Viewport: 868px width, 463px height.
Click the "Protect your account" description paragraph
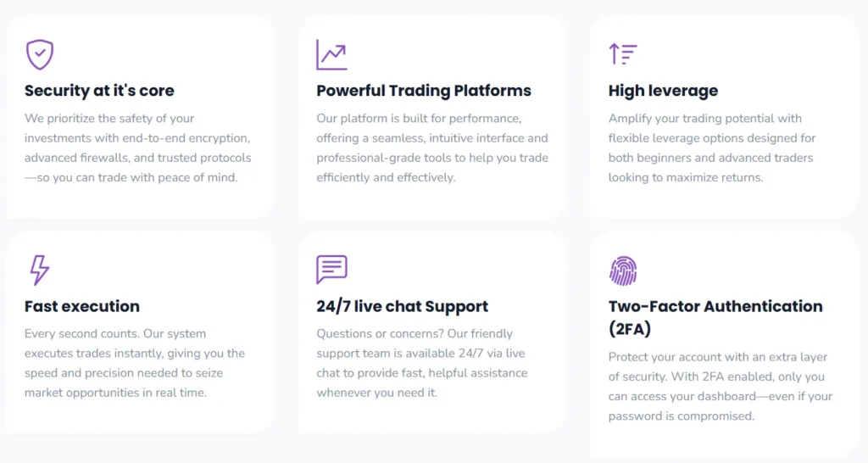pos(721,386)
